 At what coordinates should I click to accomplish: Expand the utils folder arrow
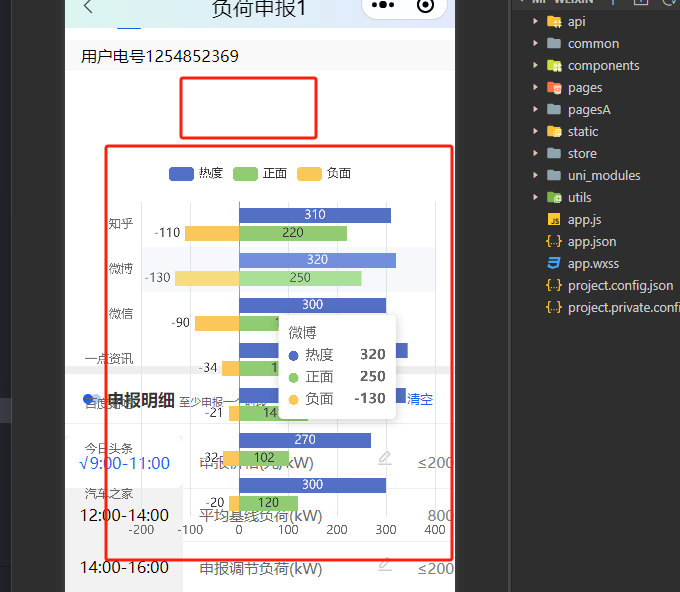click(535, 197)
